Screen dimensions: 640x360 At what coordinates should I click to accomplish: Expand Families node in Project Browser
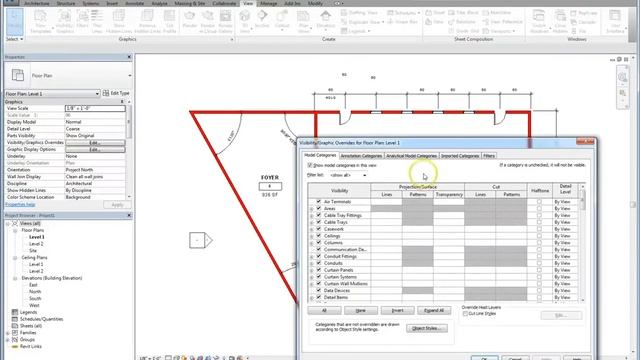pyautogui.click(x=8, y=333)
